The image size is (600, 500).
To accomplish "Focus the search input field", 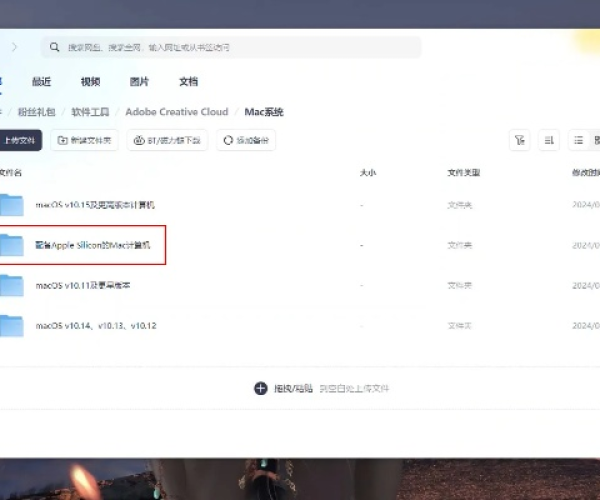I will tap(231, 47).
